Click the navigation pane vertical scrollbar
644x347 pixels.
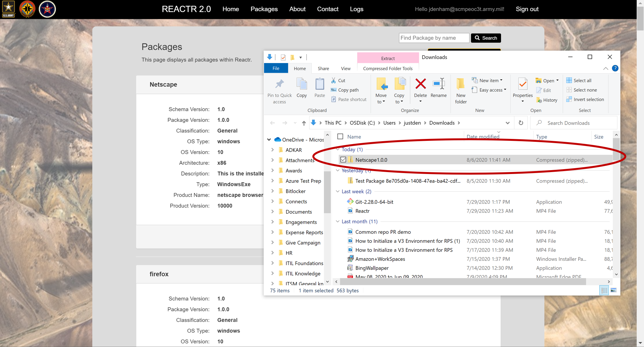pyautogui.click(x=327, y=192)
